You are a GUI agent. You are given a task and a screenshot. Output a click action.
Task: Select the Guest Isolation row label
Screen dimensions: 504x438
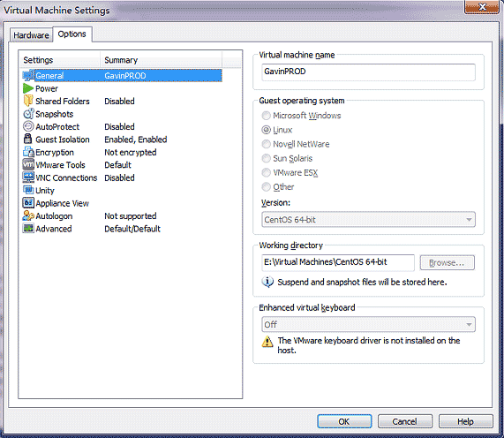tap(63, 140)
